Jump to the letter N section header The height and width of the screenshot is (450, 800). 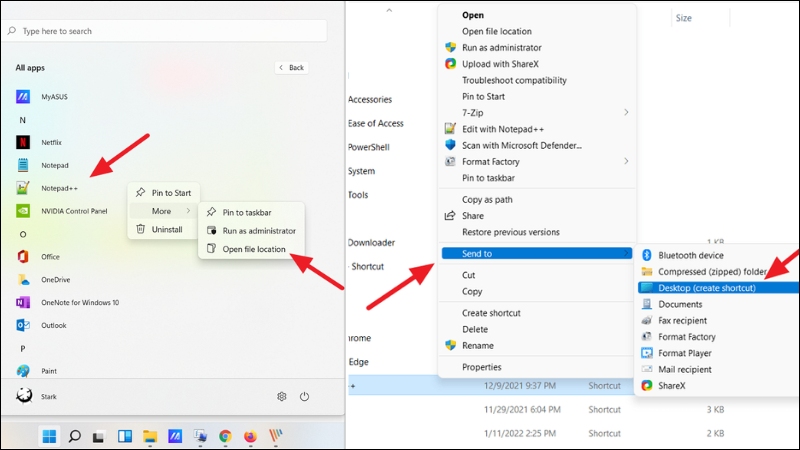(22, 120)
